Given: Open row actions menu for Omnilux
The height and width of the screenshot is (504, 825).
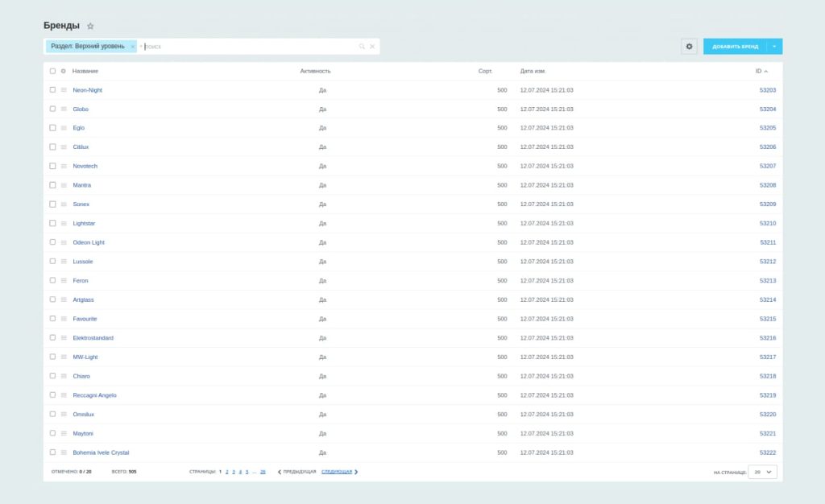Looking at the screenshot, I should tap(64, 414).
